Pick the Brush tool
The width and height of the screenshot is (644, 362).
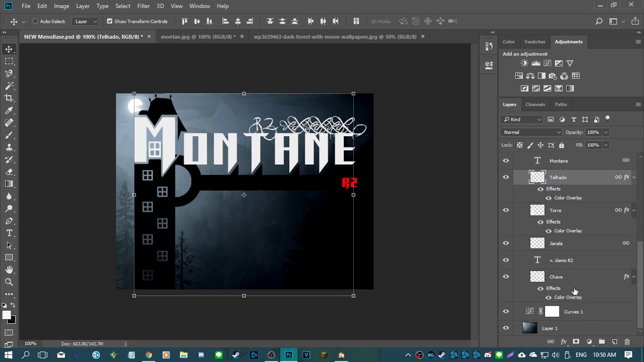pos(9,135)
